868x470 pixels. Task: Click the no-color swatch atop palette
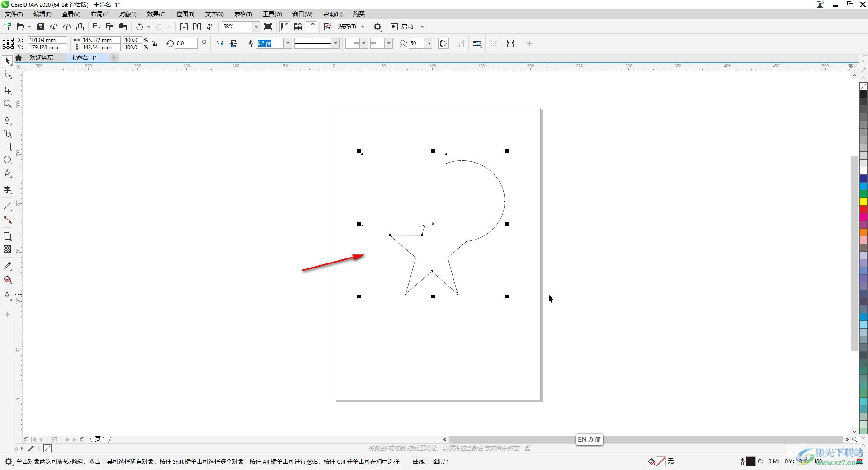[863, 86]
